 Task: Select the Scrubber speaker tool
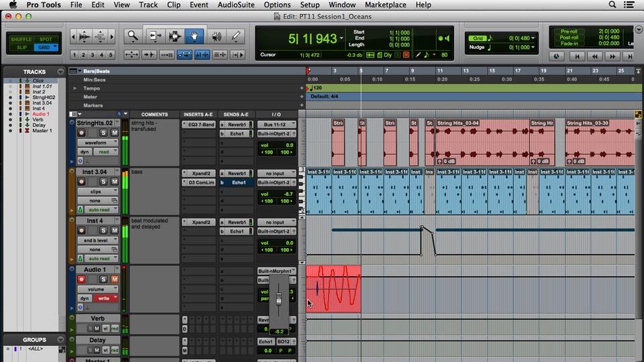217,36
